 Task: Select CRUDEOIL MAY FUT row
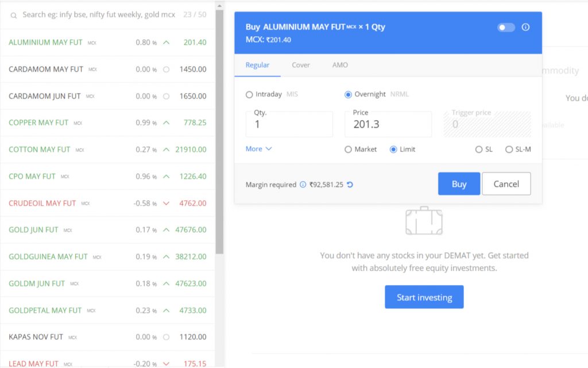coord(107,203)
